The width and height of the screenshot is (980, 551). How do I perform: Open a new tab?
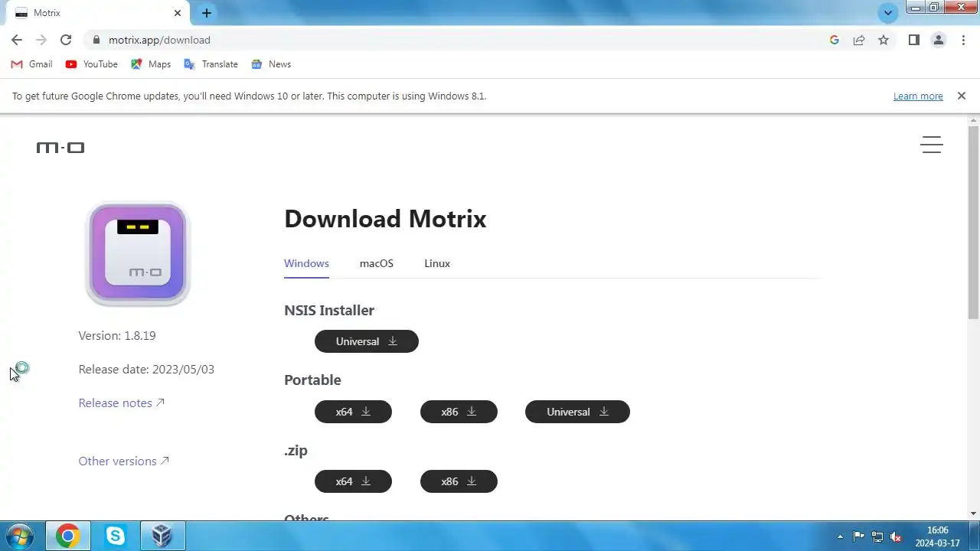point(206,13)
